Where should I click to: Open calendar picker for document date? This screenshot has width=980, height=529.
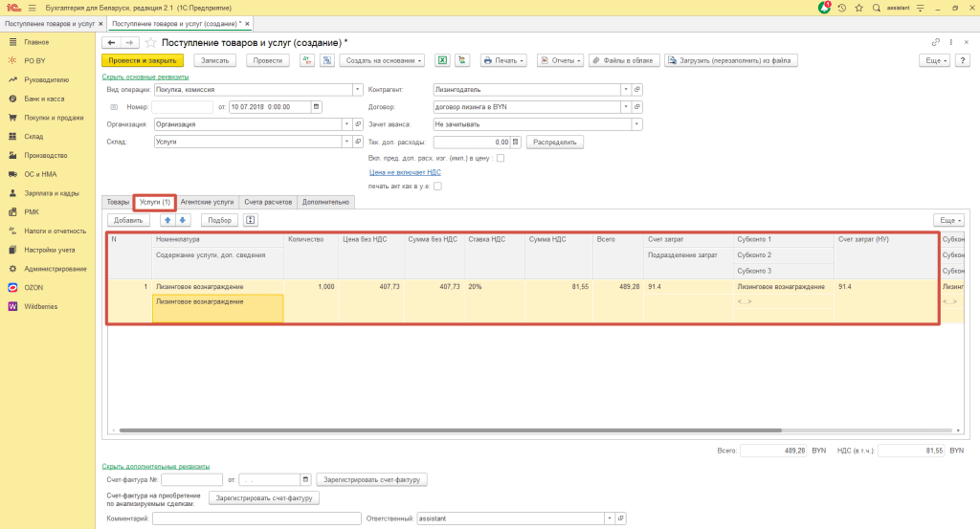point(316,107)
